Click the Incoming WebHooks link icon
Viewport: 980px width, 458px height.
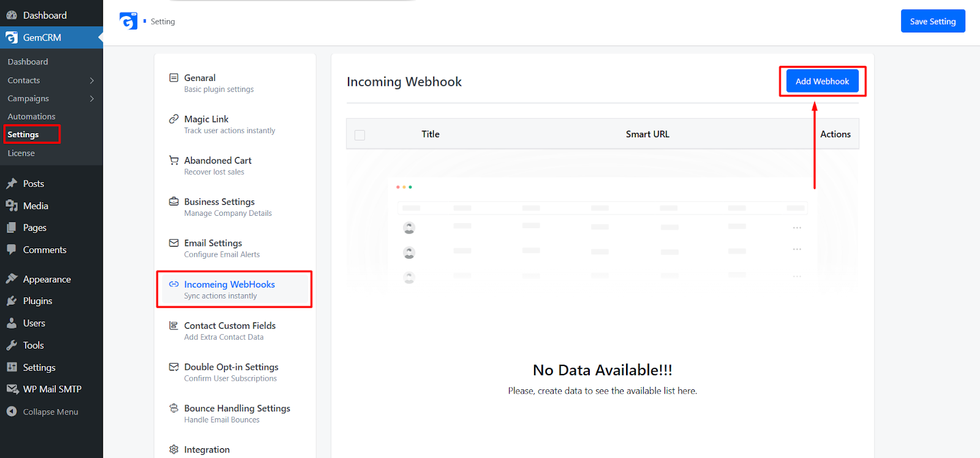[x=174, y=284]
